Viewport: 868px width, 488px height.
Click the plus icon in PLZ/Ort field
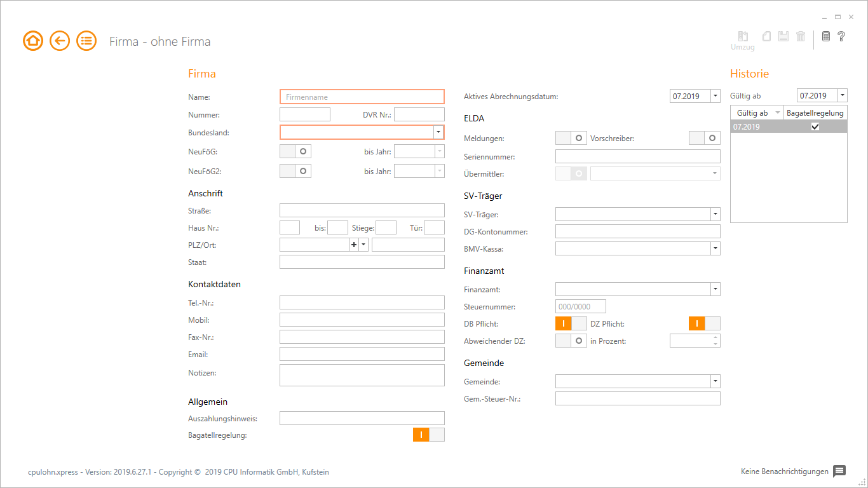pyautogui.click(x=354, y=245)
